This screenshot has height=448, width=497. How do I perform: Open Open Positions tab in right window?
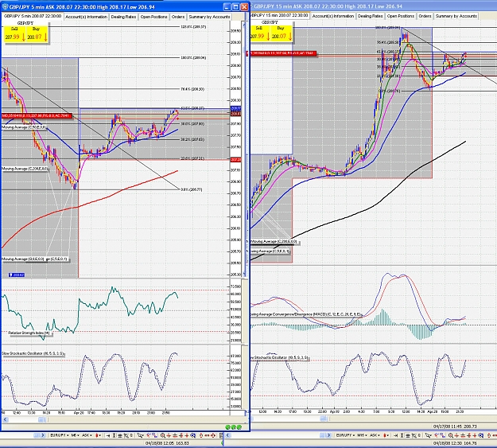tap(401, 16)
